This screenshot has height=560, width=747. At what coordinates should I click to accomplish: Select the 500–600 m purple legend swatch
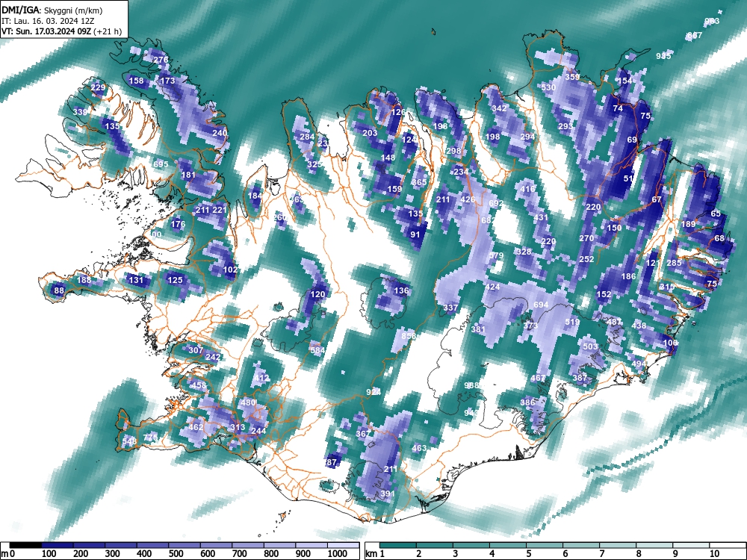click(x=185, y=545)
